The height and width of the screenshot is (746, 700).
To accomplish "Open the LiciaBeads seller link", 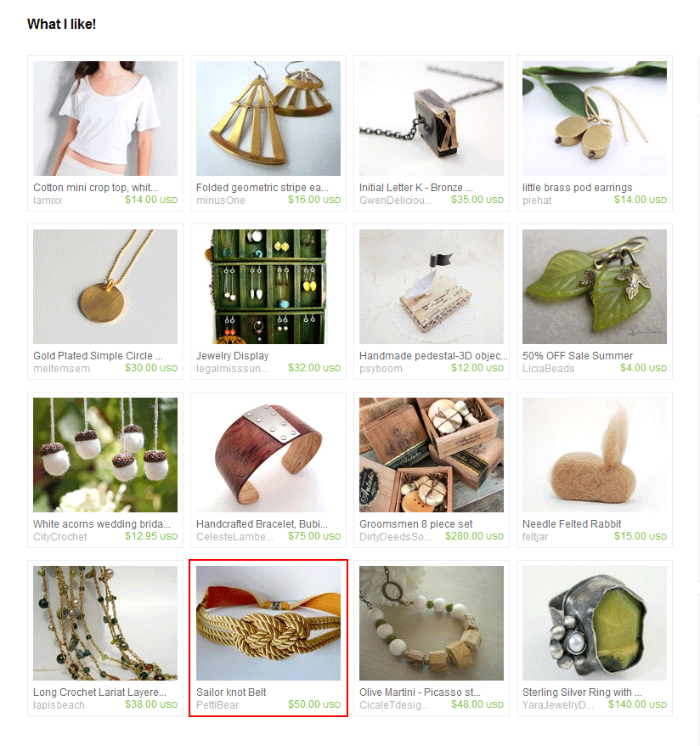I will point(548,369).
